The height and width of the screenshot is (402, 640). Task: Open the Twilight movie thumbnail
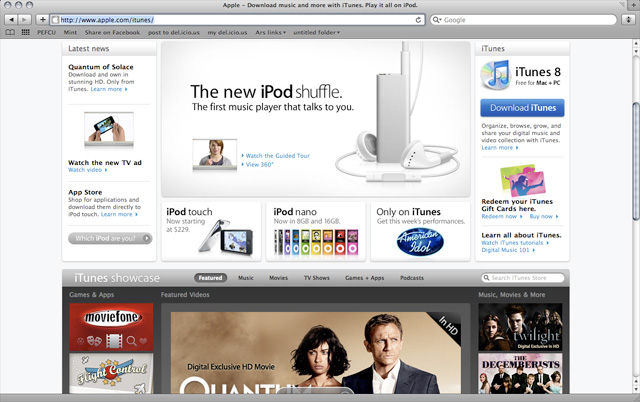[x=520, y=327]
